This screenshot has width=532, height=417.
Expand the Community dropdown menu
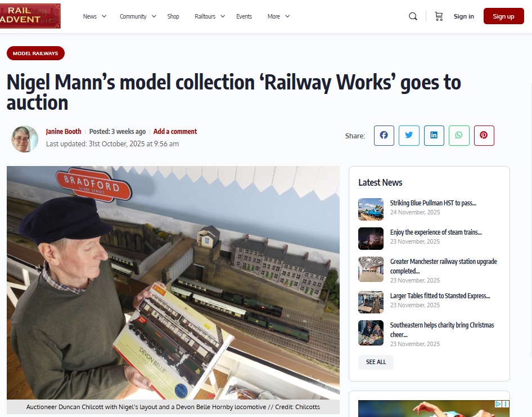tap(138, 16)
